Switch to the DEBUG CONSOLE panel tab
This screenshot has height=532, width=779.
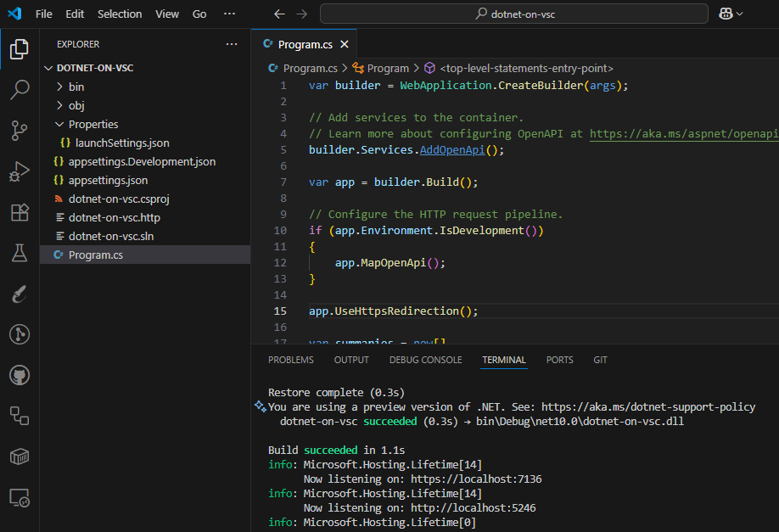(x=425, y=360)
